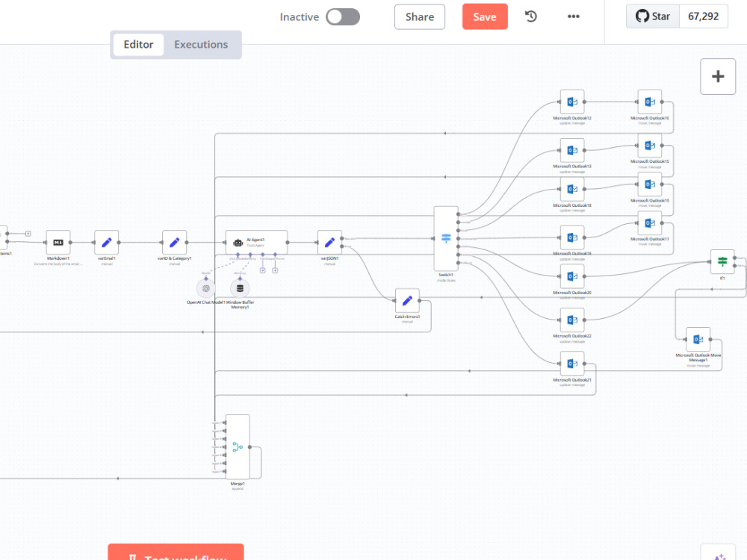The width and height of the screenshot is (747, 560).
Task: Add a Tool to AI Agent1
Action: tap(262, 270)
